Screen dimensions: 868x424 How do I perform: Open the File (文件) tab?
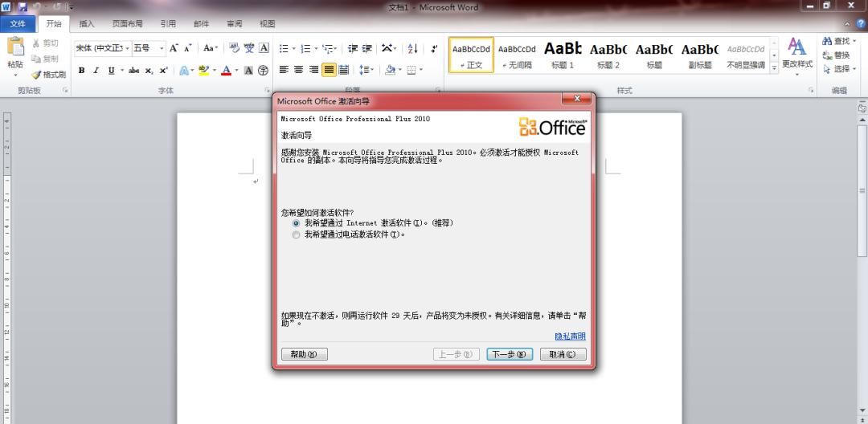pos(18,24)
